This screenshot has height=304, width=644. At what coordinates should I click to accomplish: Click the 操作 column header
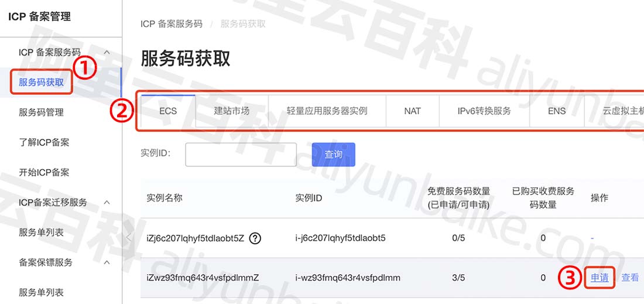600,198
